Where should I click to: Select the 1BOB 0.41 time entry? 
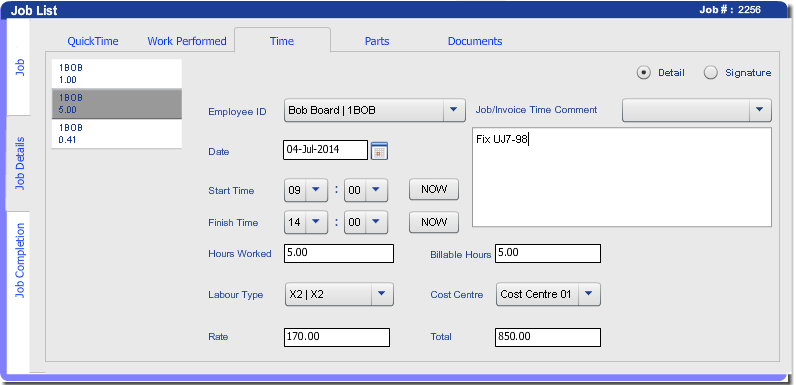(117, 134)
